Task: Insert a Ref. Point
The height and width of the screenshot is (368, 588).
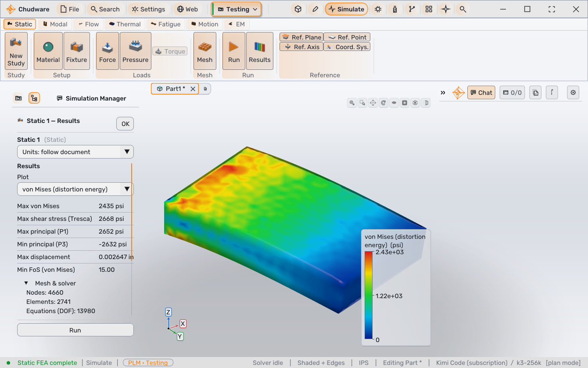Action: [x=347, y=37]
